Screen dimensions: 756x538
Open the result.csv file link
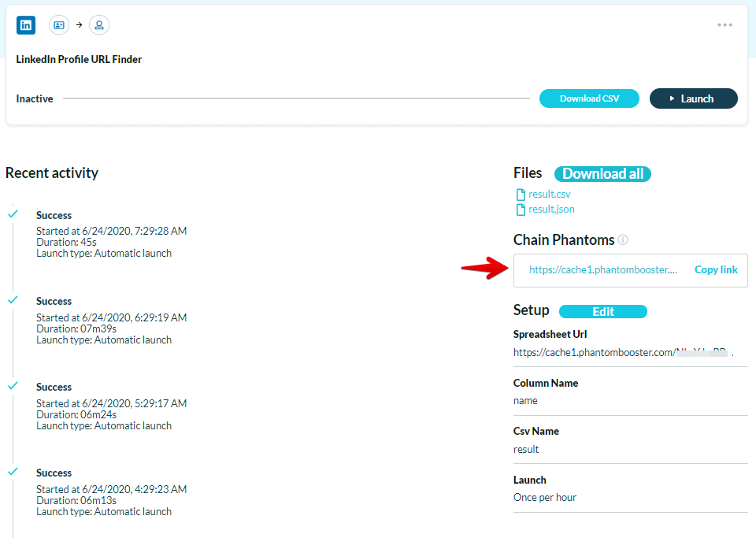[549, 195]
